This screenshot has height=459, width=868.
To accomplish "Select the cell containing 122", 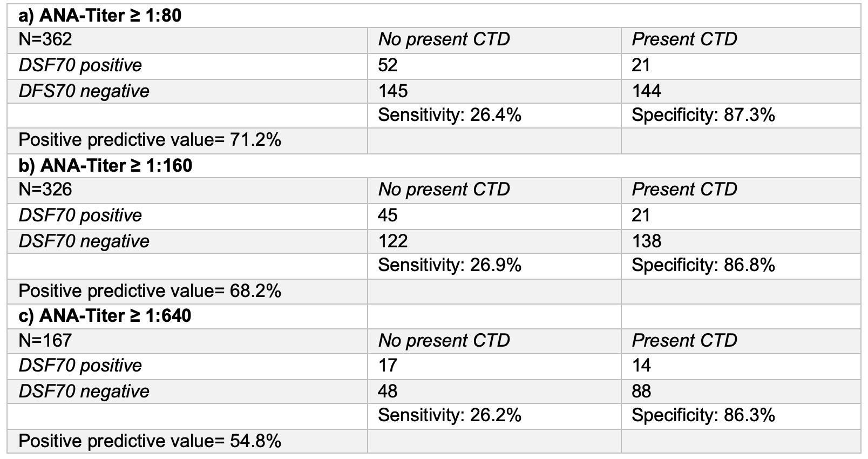I will pos(392,241).
